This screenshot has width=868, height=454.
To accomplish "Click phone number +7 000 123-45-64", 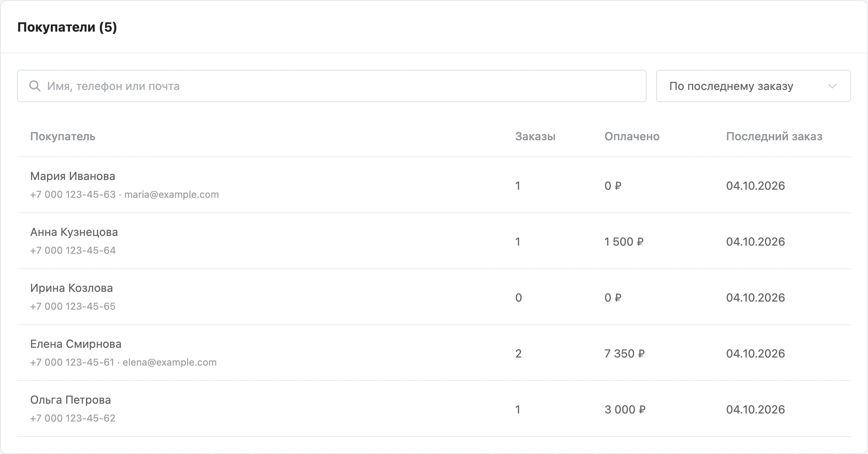I will coord(73,251).
